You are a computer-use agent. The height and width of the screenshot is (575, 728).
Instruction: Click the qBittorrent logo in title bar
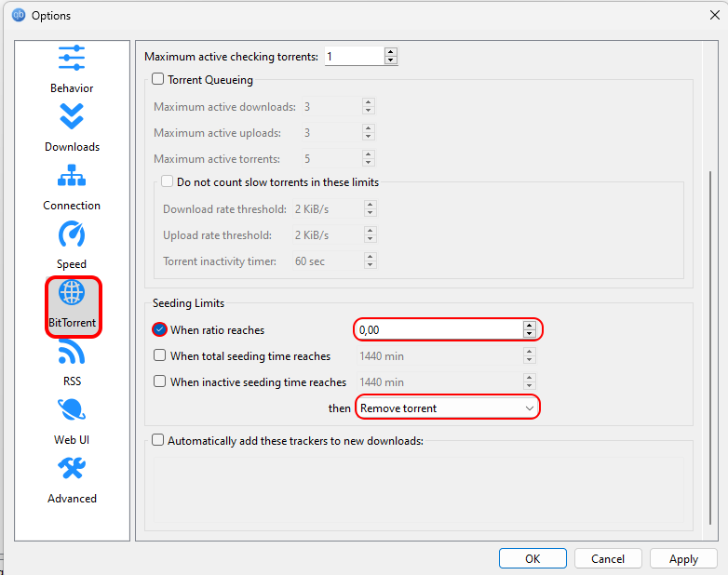(19, 15)
